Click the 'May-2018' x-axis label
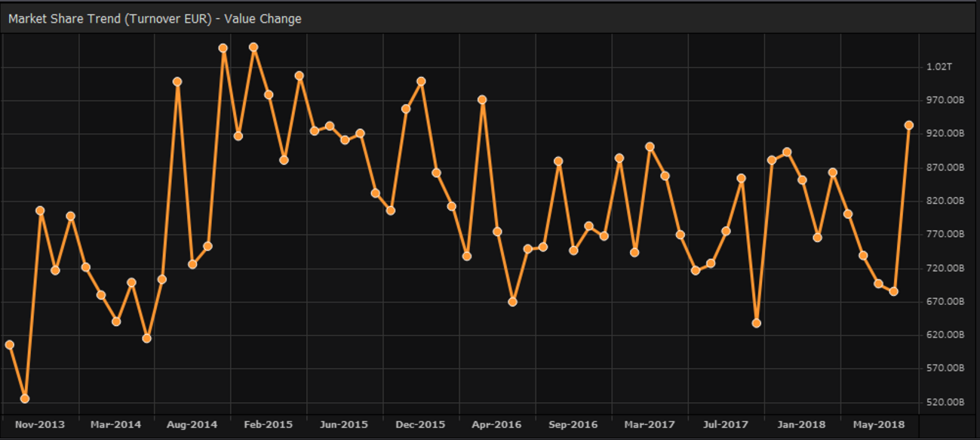 [878, 425]
